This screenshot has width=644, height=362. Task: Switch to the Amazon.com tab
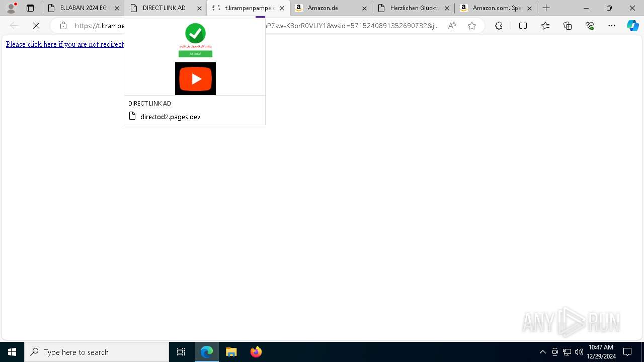pyautogui.click(x=496, y=8)
